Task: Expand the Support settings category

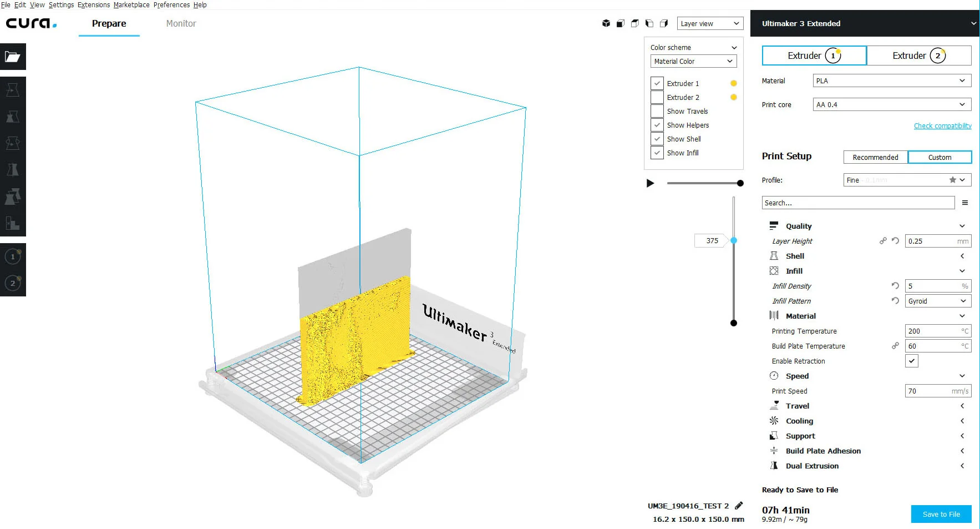Action: tap(867, 436)
